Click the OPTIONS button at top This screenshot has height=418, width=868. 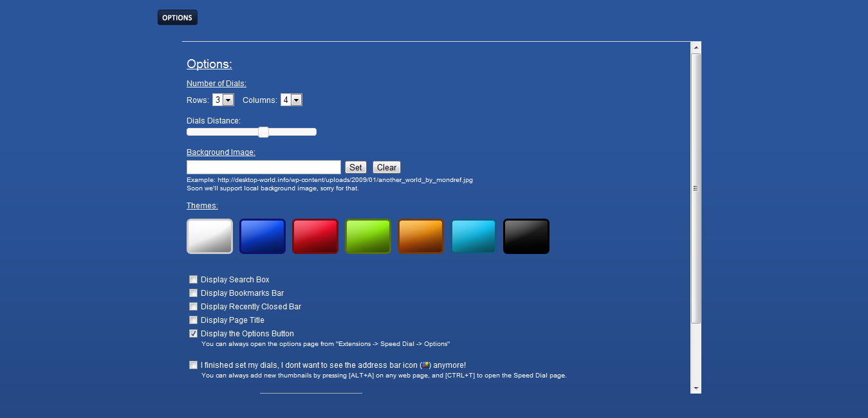tap(178, 18)
